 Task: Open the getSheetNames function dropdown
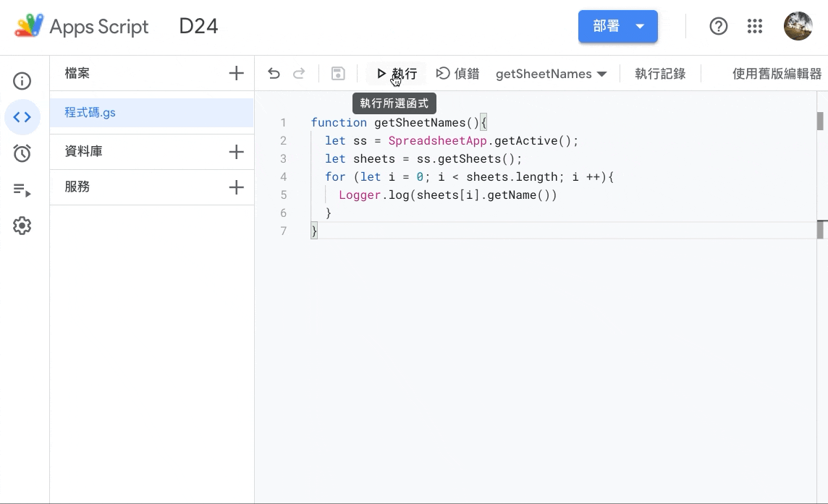[551, 74]
